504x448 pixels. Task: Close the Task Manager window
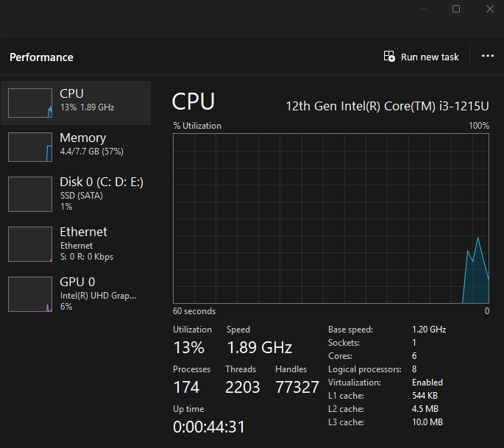(x=489, y=9)
